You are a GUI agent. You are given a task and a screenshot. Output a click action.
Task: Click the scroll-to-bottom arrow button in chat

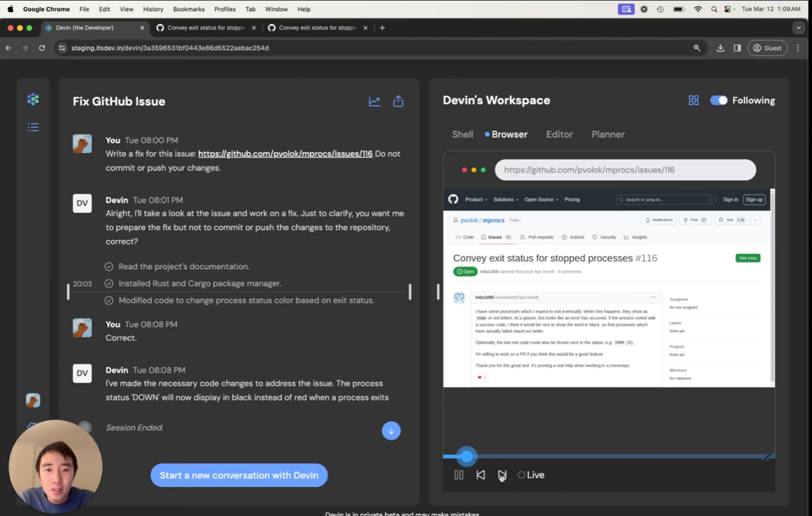pos(391,431)
